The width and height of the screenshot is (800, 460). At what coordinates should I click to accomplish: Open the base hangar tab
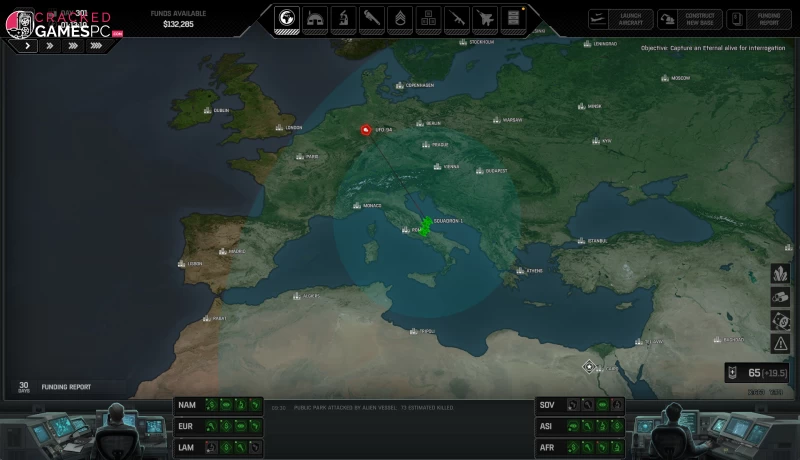pyautogui.click(x=315, y=18)
